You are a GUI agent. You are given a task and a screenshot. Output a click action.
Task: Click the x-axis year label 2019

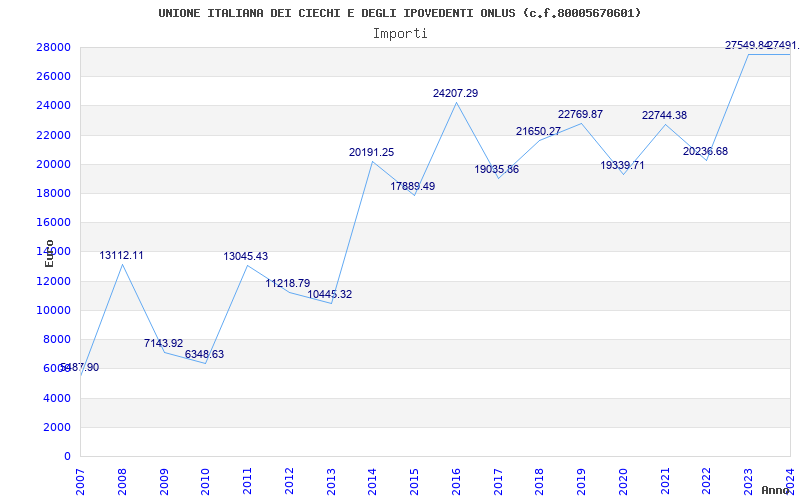coord(582,482)
